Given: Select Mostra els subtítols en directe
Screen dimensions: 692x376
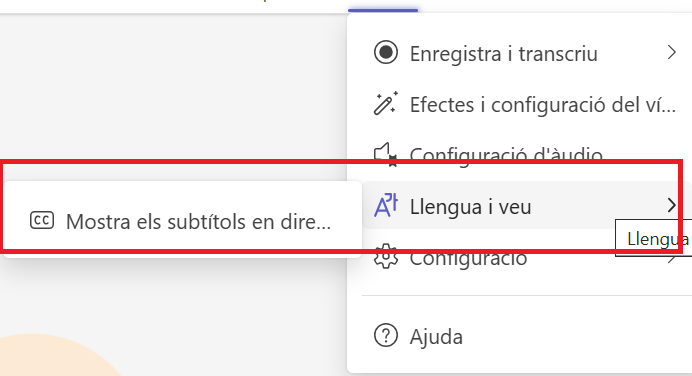Looking at the screenshot, I should click(x=183, y=220).
